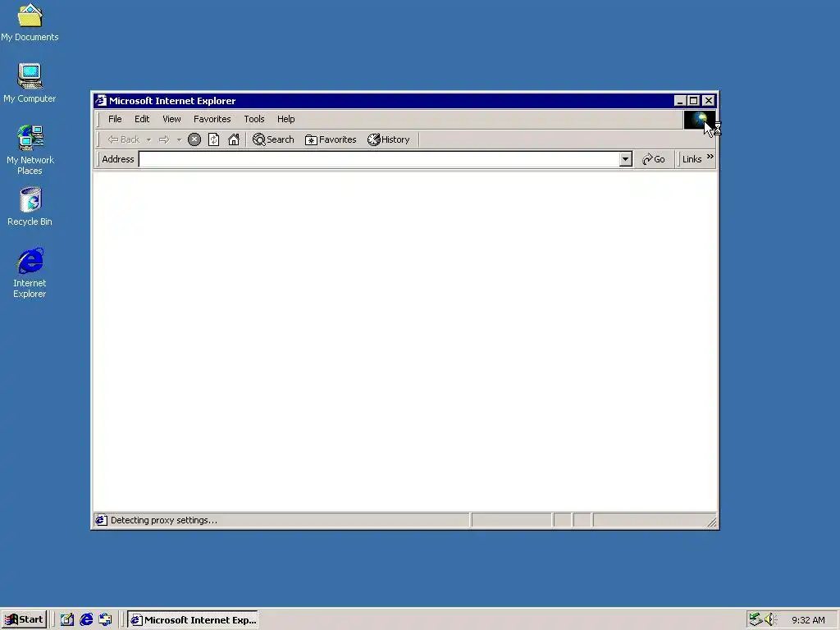The image size is (840, 630).
Task: Click the IE globe throbber icon
Action: (699, 120)
